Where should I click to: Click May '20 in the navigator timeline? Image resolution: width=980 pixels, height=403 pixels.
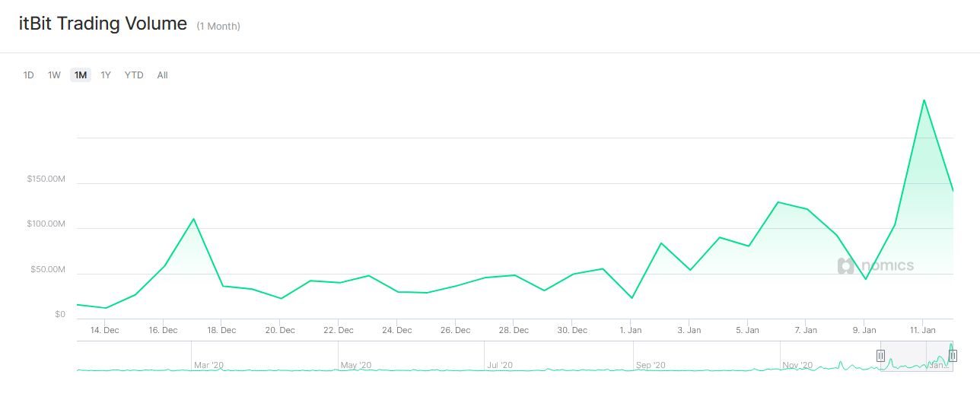(355, 366)
